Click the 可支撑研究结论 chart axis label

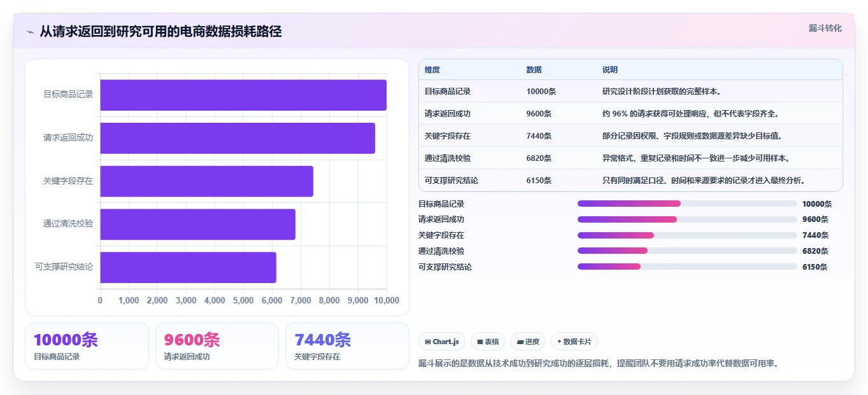click(64, 267)
